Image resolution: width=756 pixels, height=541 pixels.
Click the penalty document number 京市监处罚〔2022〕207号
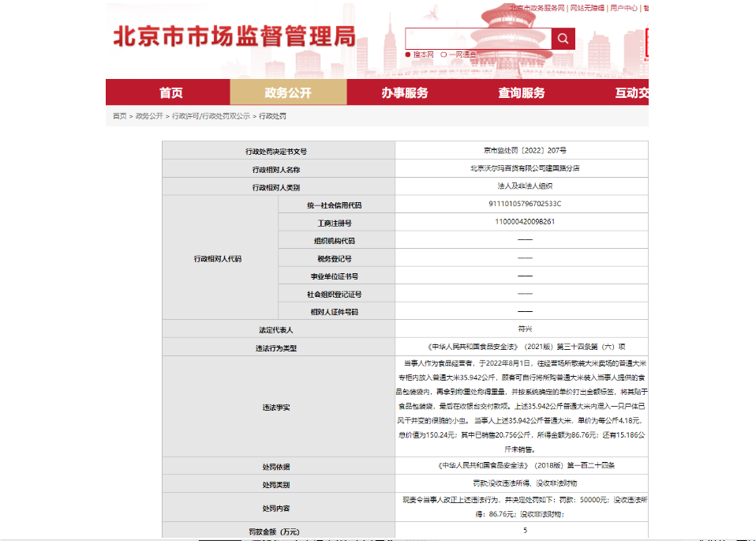pos(525,150)
